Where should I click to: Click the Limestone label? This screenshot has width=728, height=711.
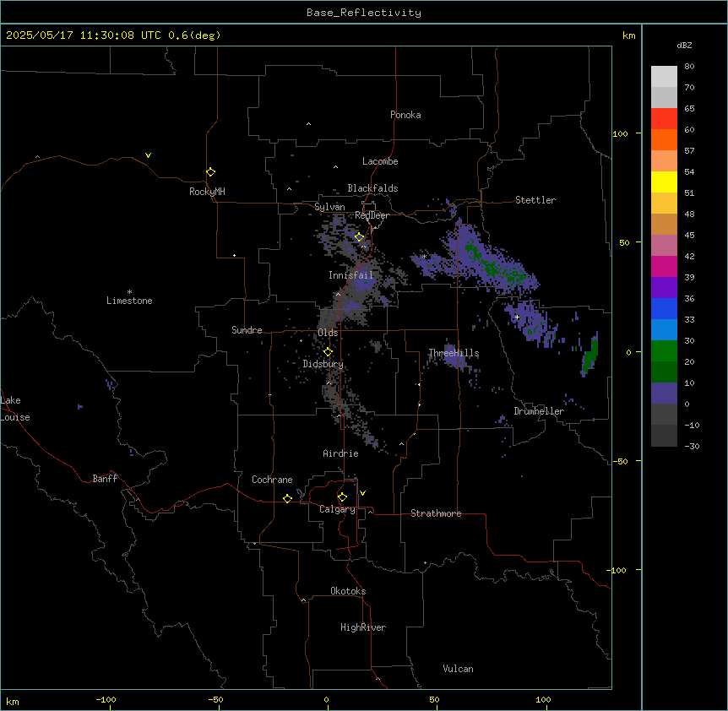tap(129, 301)
